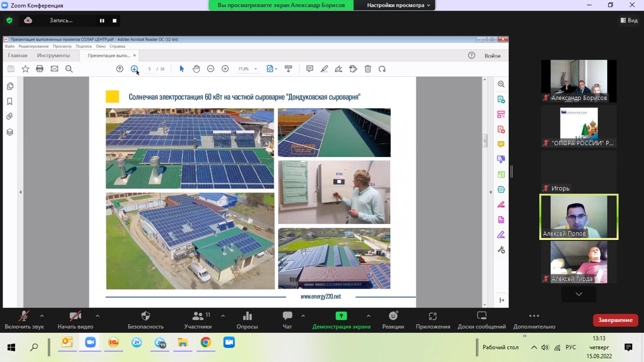Pause the recording
Image resolution: width=644 pixels, height=362 pixels.
tap(102, 20)
